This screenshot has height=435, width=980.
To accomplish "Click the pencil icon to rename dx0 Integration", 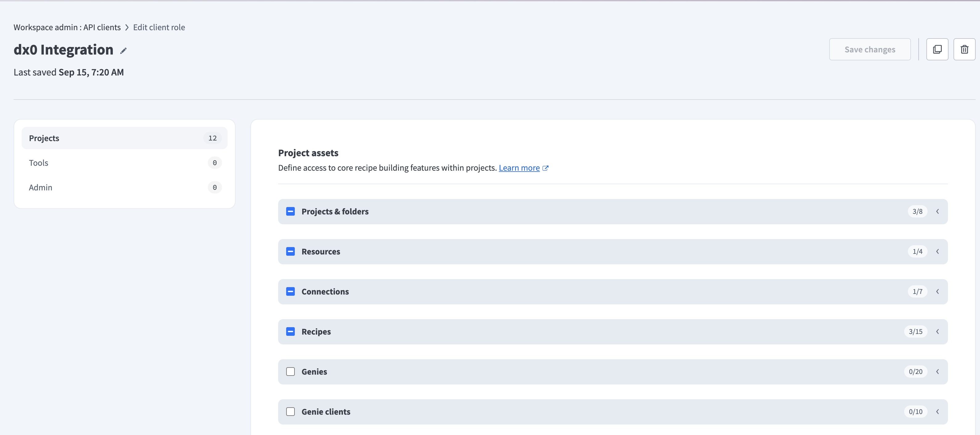I will click(123, 51).
